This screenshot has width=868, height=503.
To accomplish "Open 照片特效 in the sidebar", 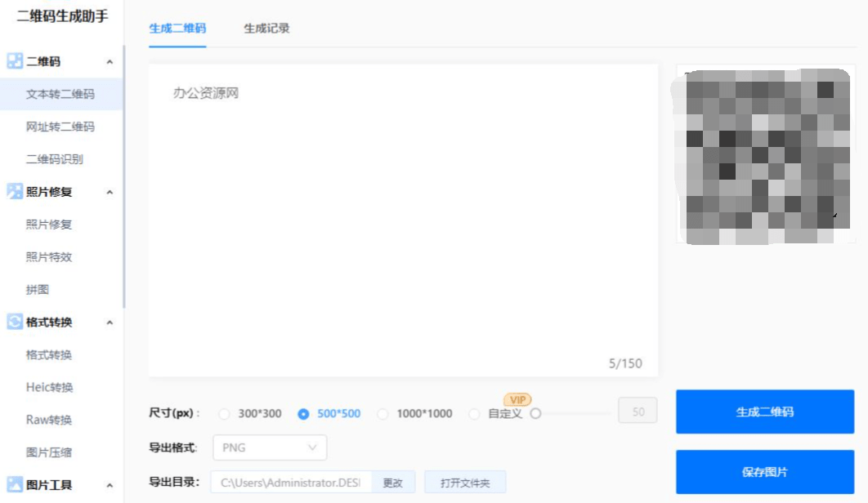I will 61,256.
